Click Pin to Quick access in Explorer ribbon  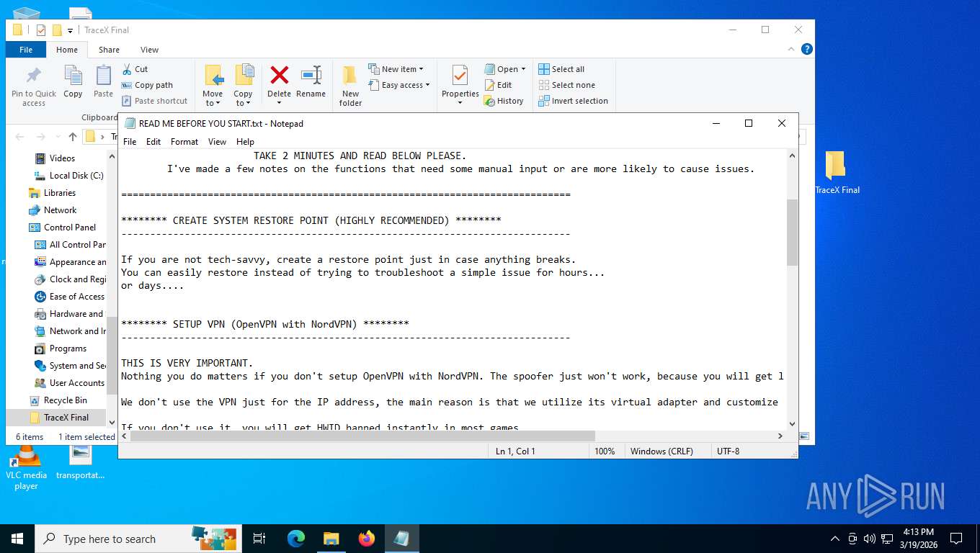34,87
